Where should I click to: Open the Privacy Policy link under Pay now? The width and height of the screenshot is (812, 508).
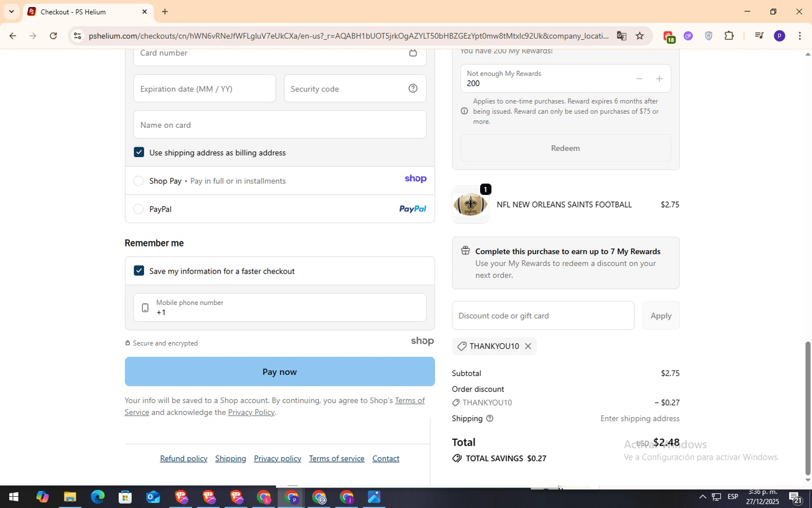point(251,412)
